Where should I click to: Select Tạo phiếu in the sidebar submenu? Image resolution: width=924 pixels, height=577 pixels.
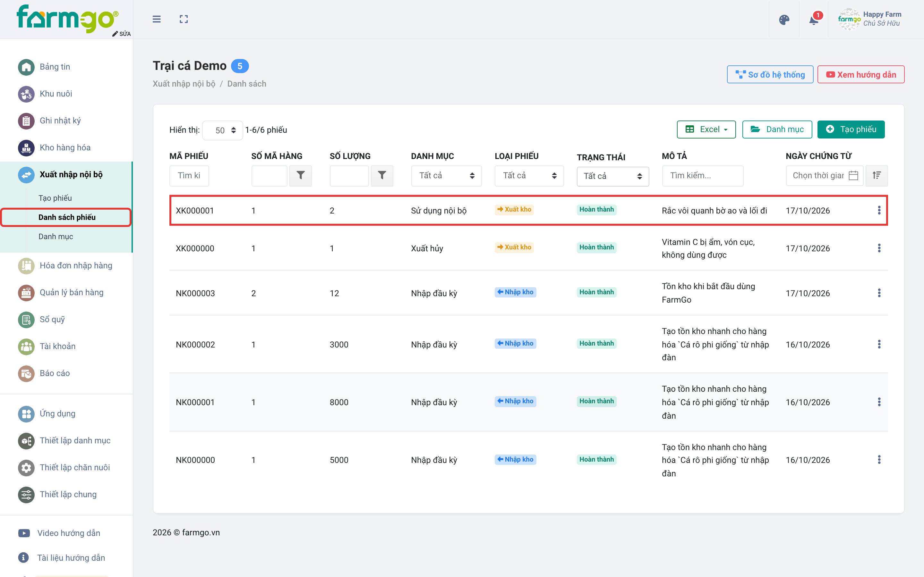pos(55,198)
